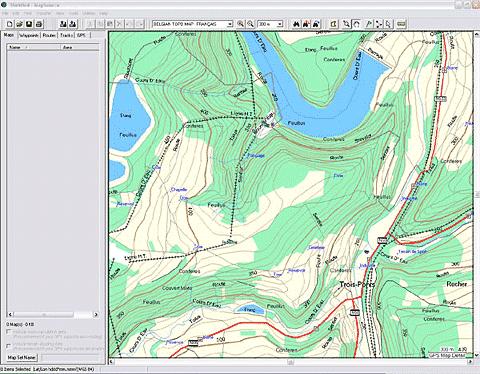Select the Measure distance ruler tool
Image resolution: width=480 pixels, height=374 pixels.
(x=401, y=24)
